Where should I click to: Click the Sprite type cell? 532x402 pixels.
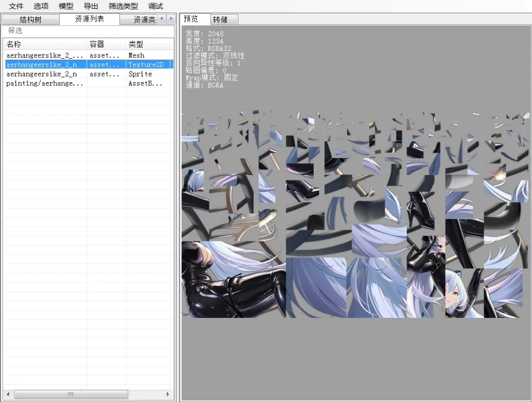tap(140, 74)
